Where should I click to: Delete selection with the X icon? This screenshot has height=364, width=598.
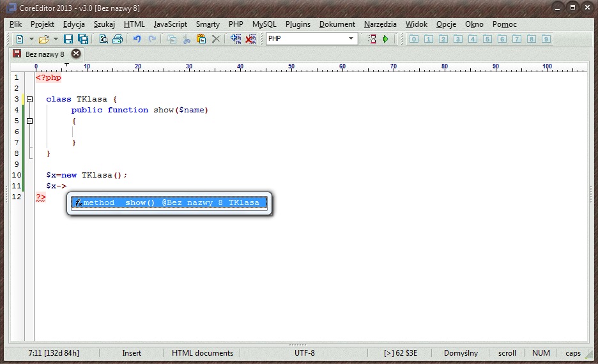tap(216, 39)
